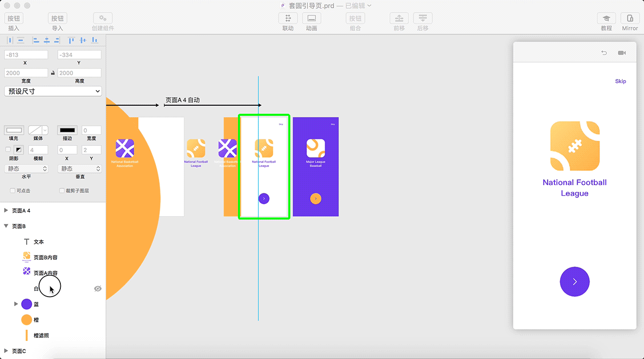This screenshot has height=359, width=644.
Task: Open the 联动 interaction tool
Action: click(288, 19)
